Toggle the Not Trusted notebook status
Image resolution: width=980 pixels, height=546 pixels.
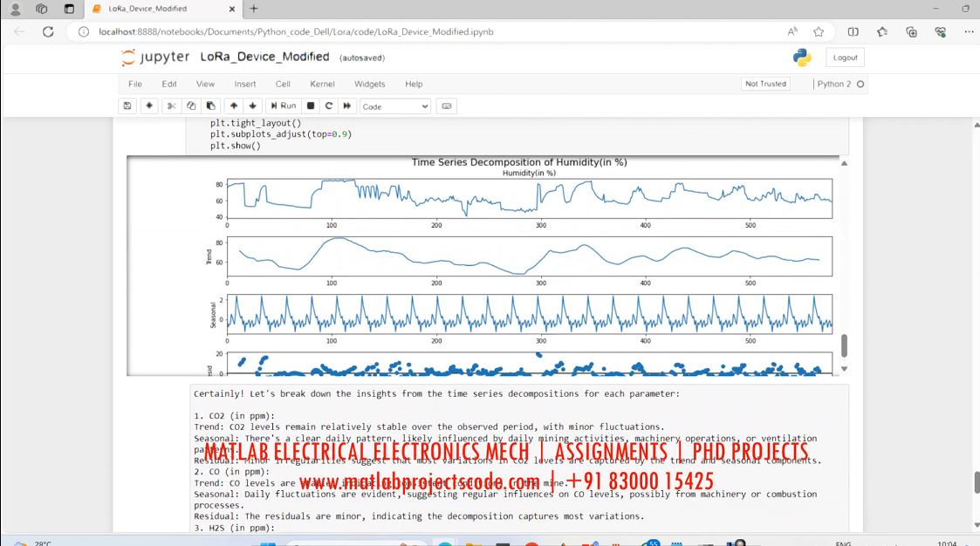tap(765, 84)
